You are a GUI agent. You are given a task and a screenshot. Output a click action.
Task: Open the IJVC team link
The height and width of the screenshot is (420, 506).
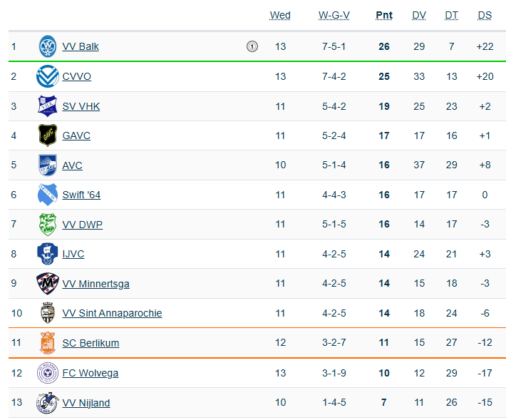pyautogui.click(x=73, y=254)
